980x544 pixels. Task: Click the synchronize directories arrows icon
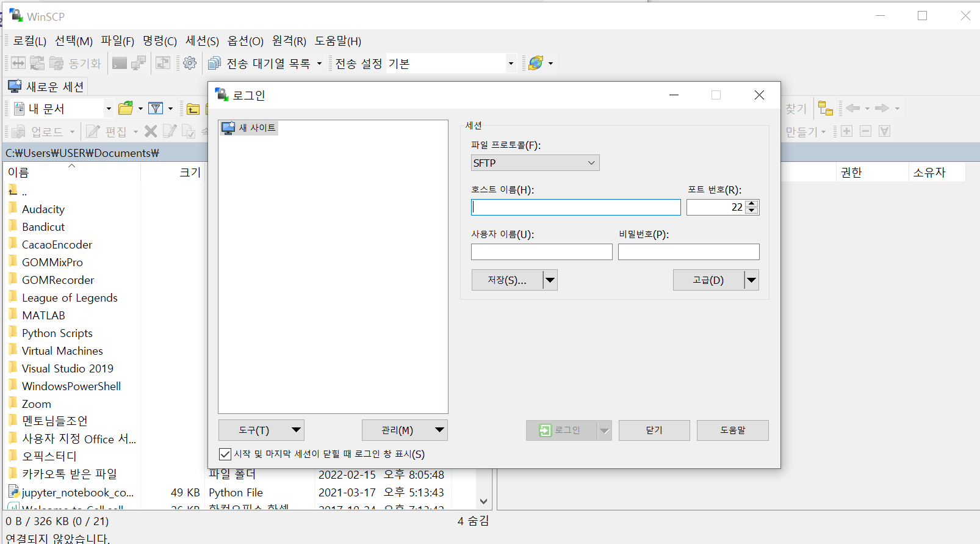37,63
